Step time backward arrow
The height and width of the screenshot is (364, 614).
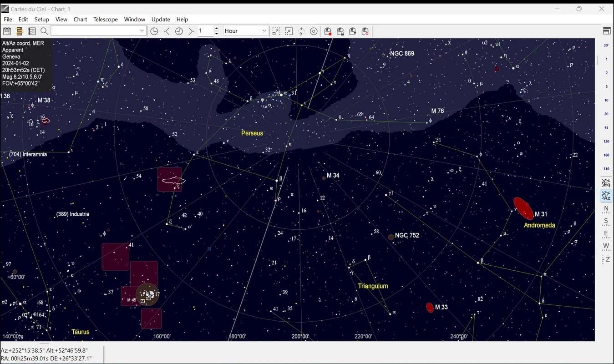pos(167,31)
